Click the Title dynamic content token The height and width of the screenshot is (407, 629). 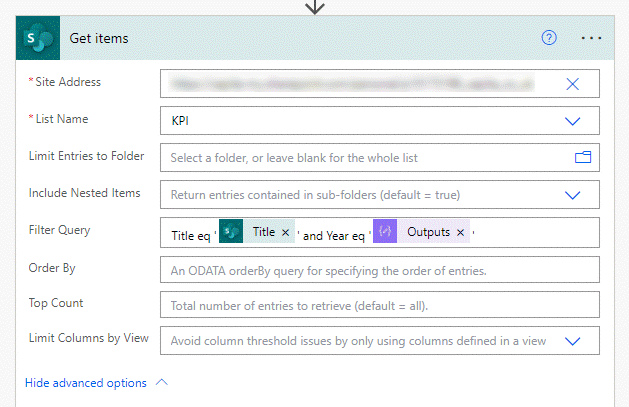[263, 232]
